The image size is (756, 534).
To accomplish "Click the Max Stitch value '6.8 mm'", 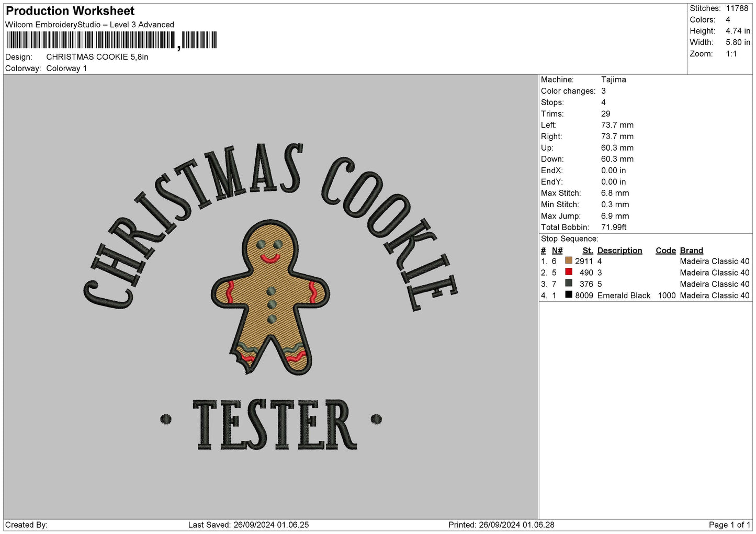I will click(615, 193).
